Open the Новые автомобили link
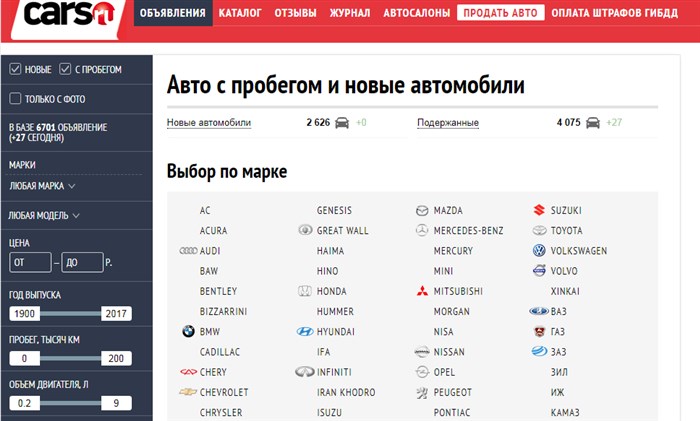 click(x=208, y=123)
